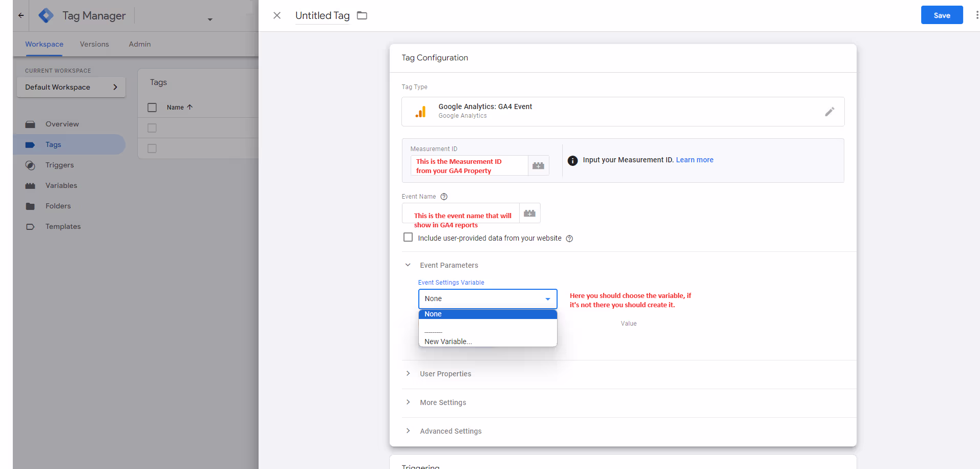Sort tags by the Name column header

coord(179,108)
